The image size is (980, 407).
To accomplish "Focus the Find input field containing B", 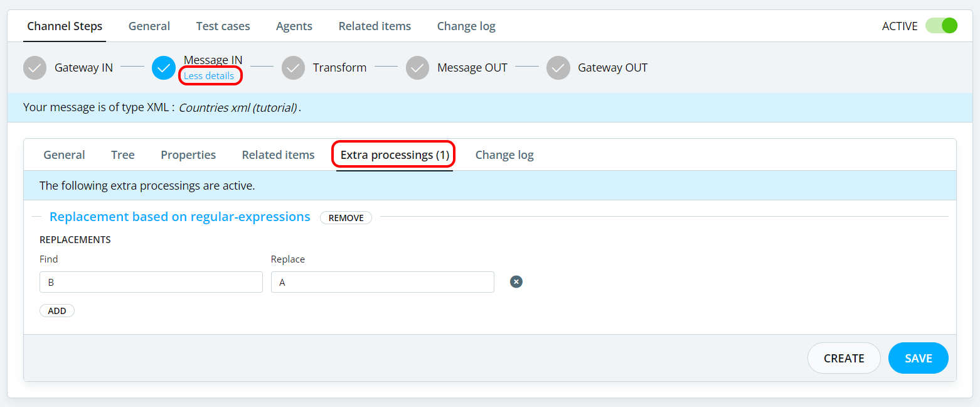I will click(x=151, y=282).
